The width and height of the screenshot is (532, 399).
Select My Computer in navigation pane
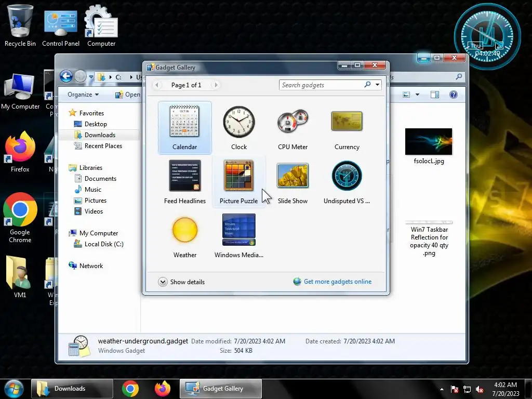click(x=94, y=233)
